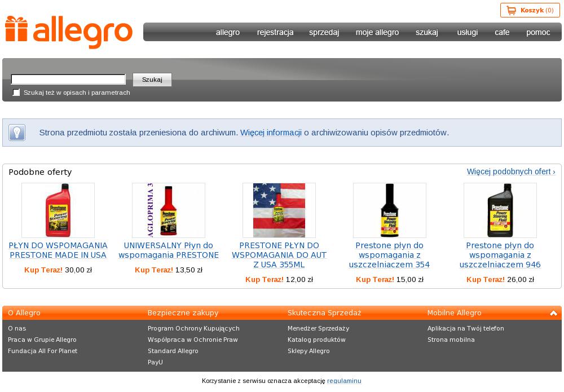The width and height of the screenshot is (564, 392).
Task: Open 'PRESTONE PŁYN DO WSPOMAGANIA DO AUT' offer
Action: pos(279,255)
